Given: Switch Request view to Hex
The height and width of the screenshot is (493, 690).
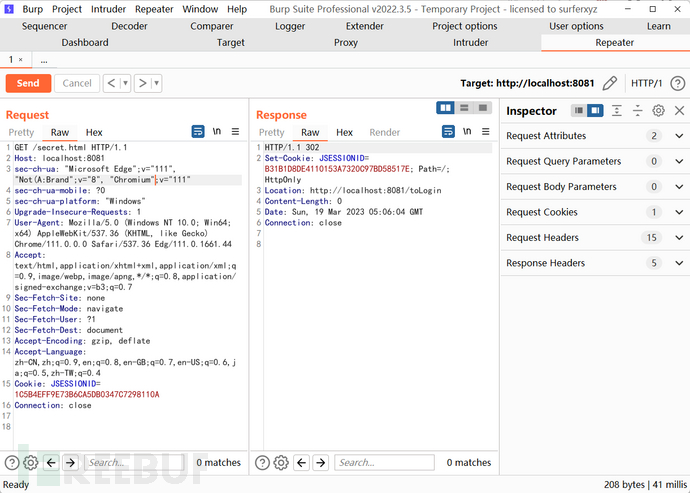Looking at the screenshot, I should pos(94,132).
